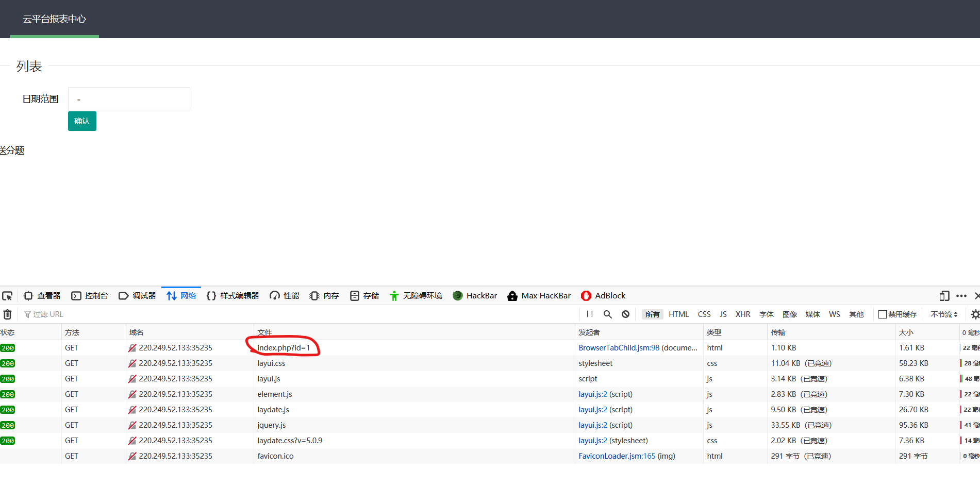Sort by 状态 column header

point(30,332)
